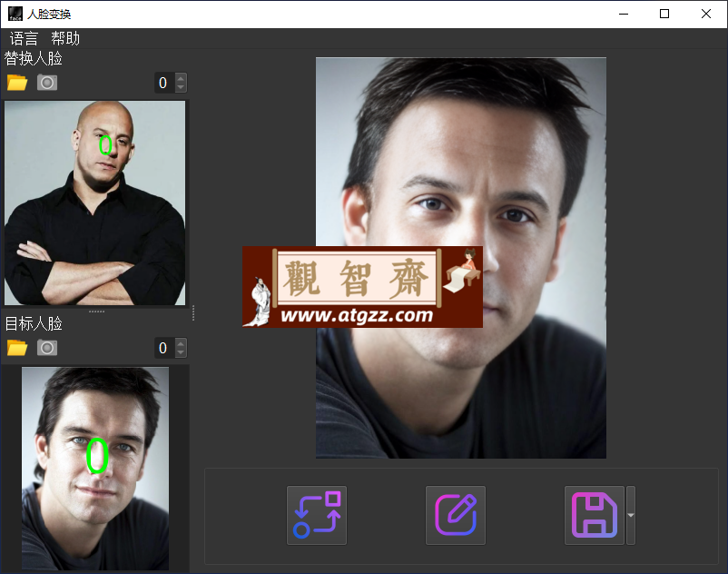Click the large result preview image
This screenshot has width=728, height=574.
pyautogui.click(x=461, y=258)
